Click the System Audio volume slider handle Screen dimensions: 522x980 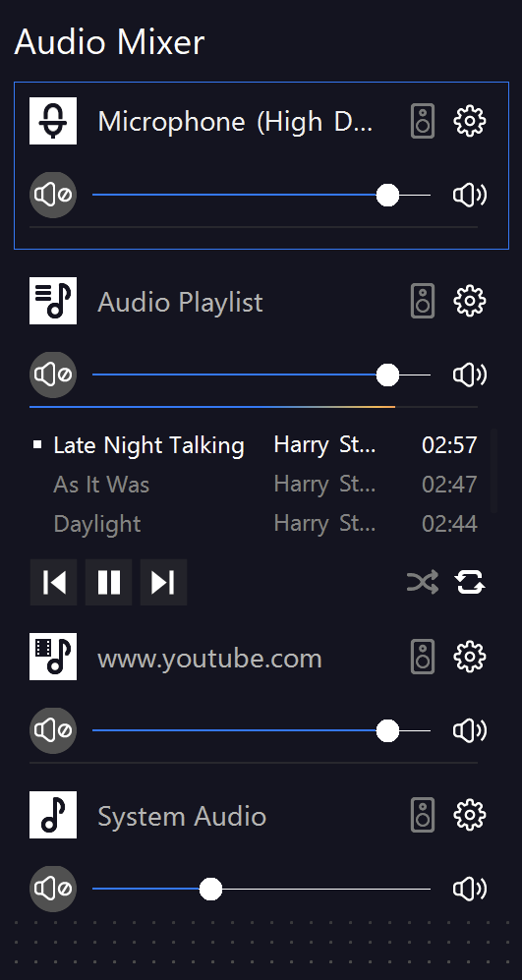tap(210, 889)
